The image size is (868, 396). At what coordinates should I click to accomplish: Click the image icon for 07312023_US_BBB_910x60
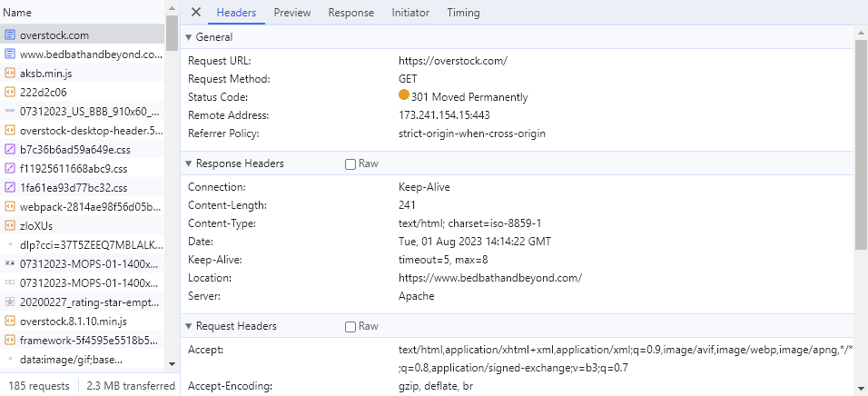tap(9, 112)
